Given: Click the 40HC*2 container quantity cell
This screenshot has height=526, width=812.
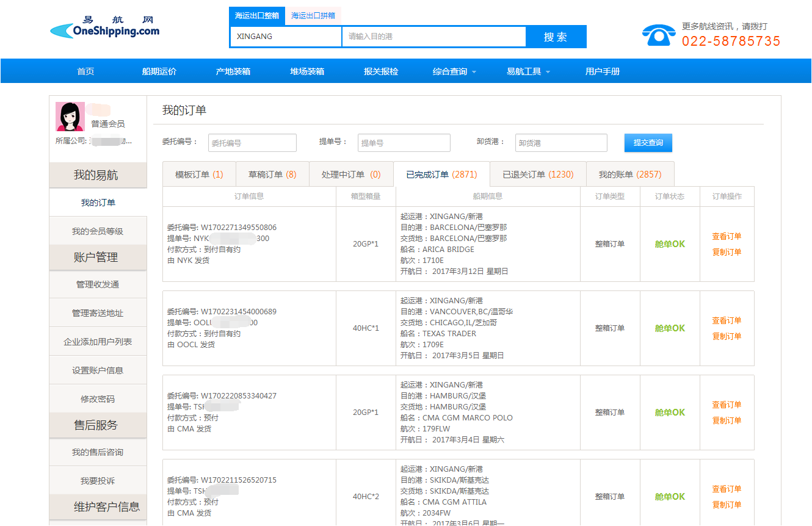Looking at the screenshot, I should [366, 497].
